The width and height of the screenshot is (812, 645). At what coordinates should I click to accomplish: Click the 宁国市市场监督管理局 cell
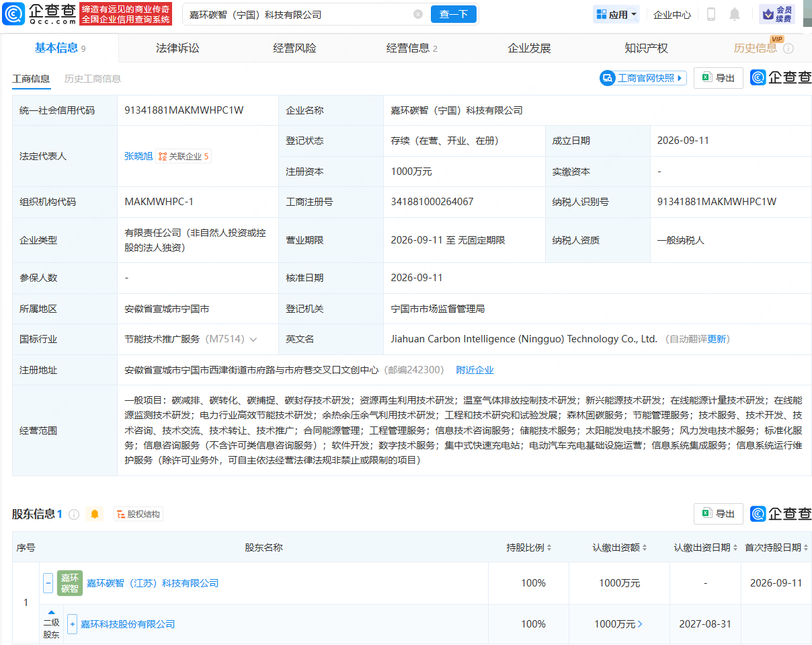(438, 309)
